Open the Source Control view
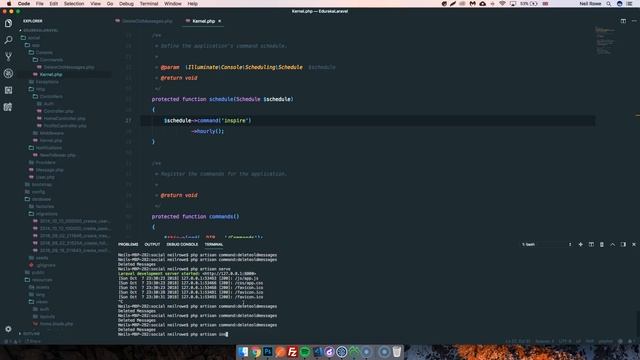Image resolution: width=640 pixels, height=360 pixels. click(x=8, y=57)
